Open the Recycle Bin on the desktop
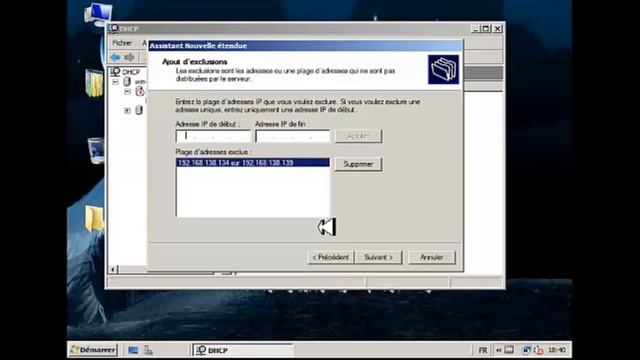 96,151
